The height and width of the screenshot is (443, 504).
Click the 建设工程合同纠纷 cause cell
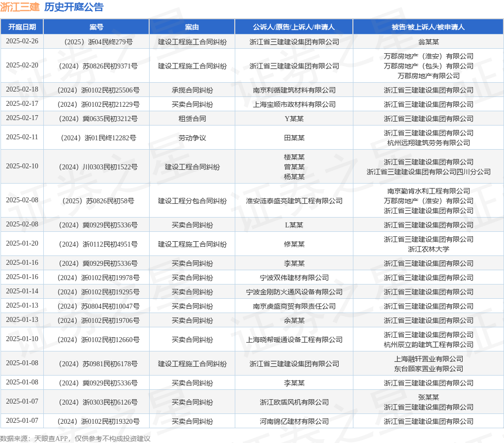pos(192,167)
